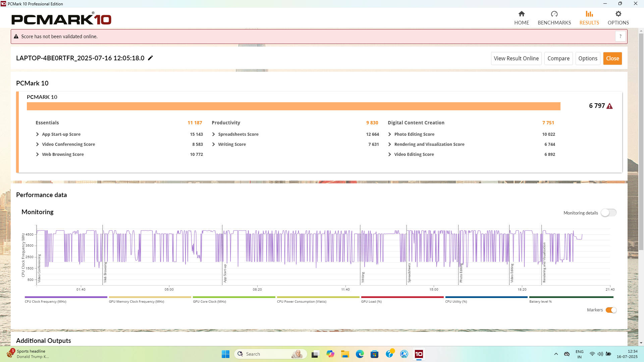Click the Compare button
Screen dimensions: 644x362
pos(558,59)
